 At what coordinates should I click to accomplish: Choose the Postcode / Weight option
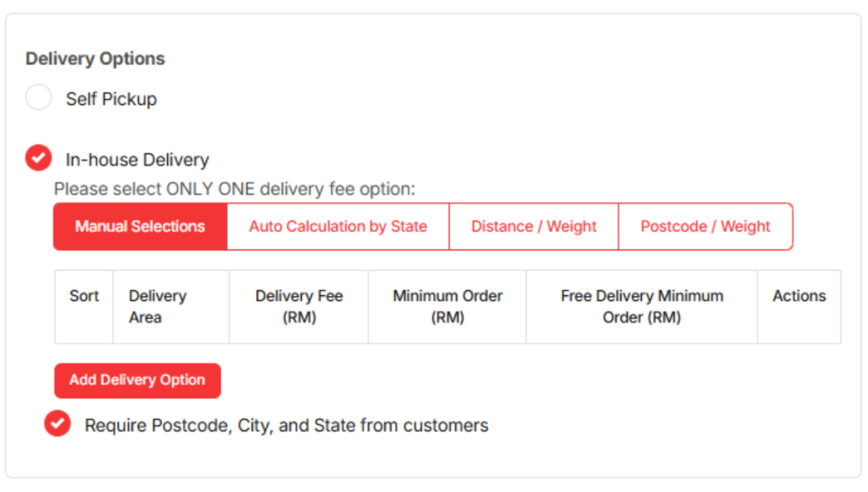705,226
